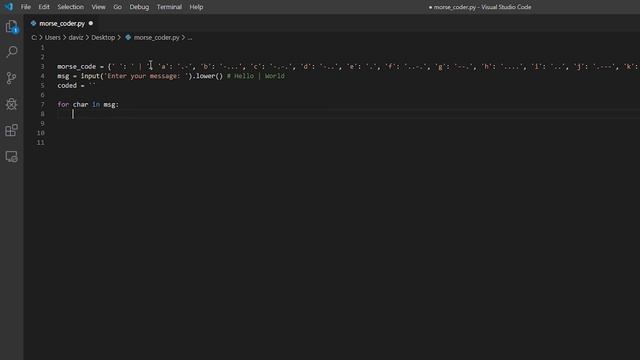Open the Debug view icon
640x360 pixels.
[x=11, y=104]
